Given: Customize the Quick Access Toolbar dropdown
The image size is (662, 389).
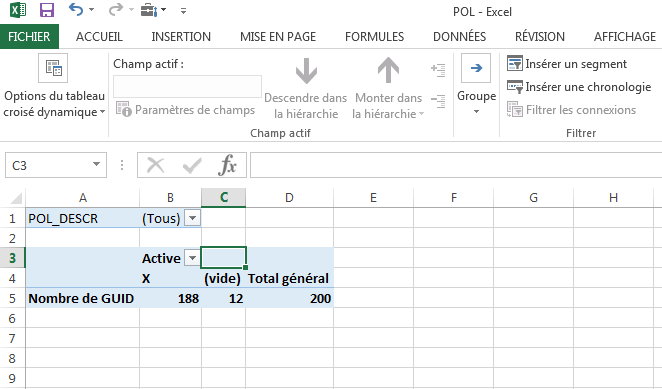Looking at the screenshot, I should (x=183, y=11).
